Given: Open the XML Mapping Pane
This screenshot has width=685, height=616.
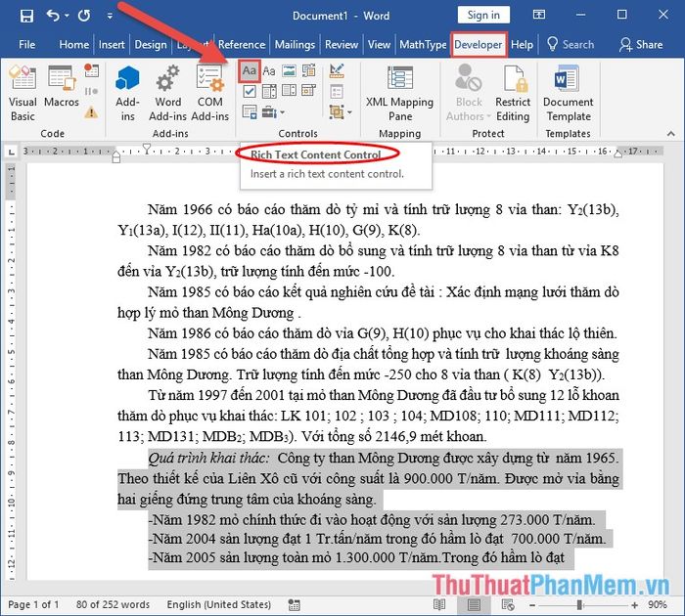Looking at the screenshot, I should pos(399,93).
